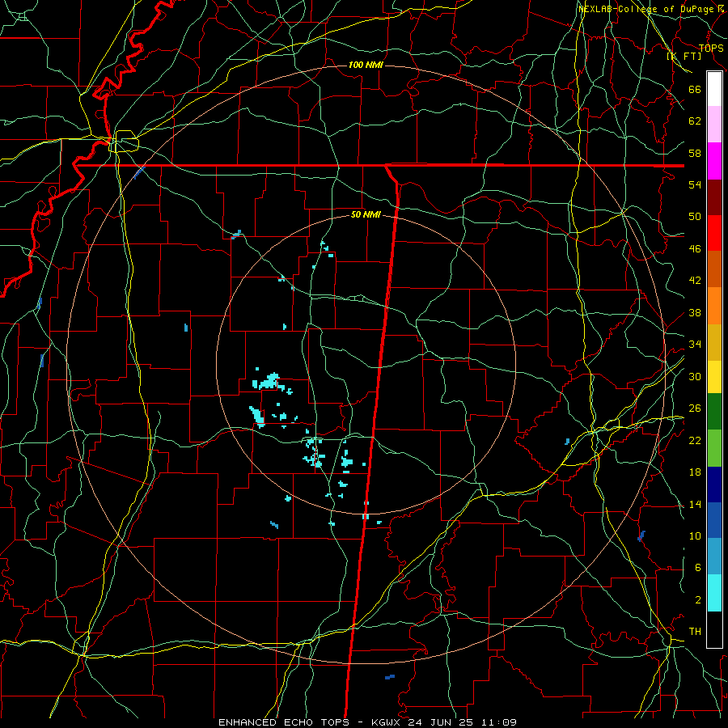Click the orange 42 kft legend swatch
728x728 pixels.
point(714,306)
